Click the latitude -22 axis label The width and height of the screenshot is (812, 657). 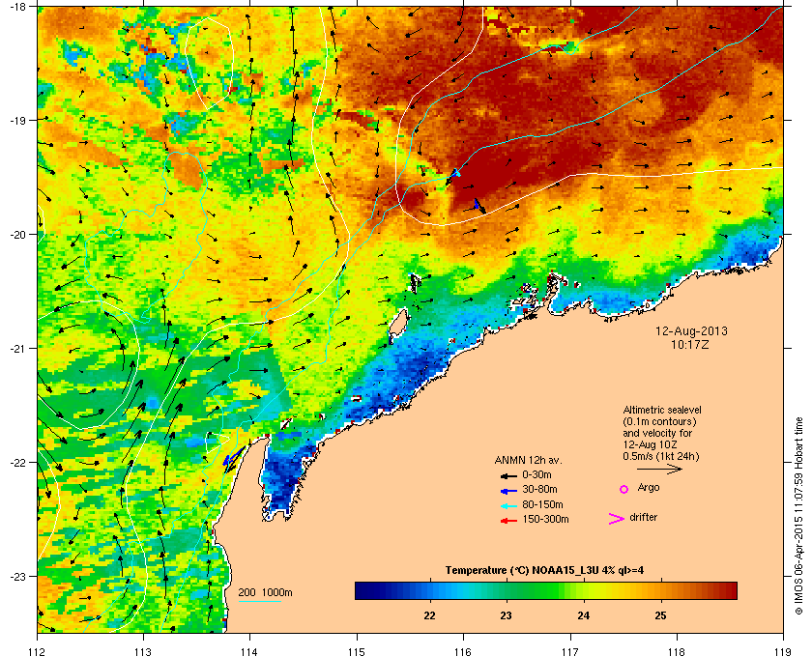tap(16, 462)
